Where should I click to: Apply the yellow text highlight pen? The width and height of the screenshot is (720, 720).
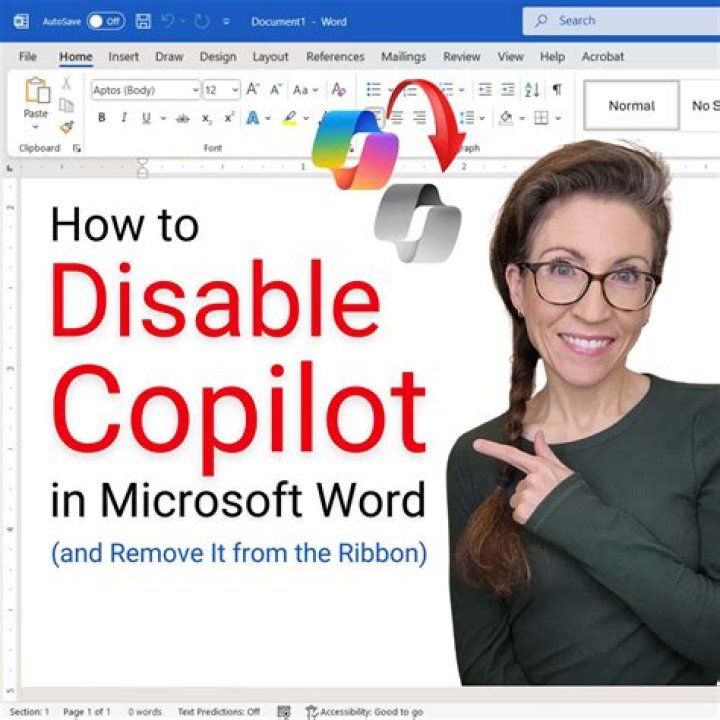[x=289, y=118]
